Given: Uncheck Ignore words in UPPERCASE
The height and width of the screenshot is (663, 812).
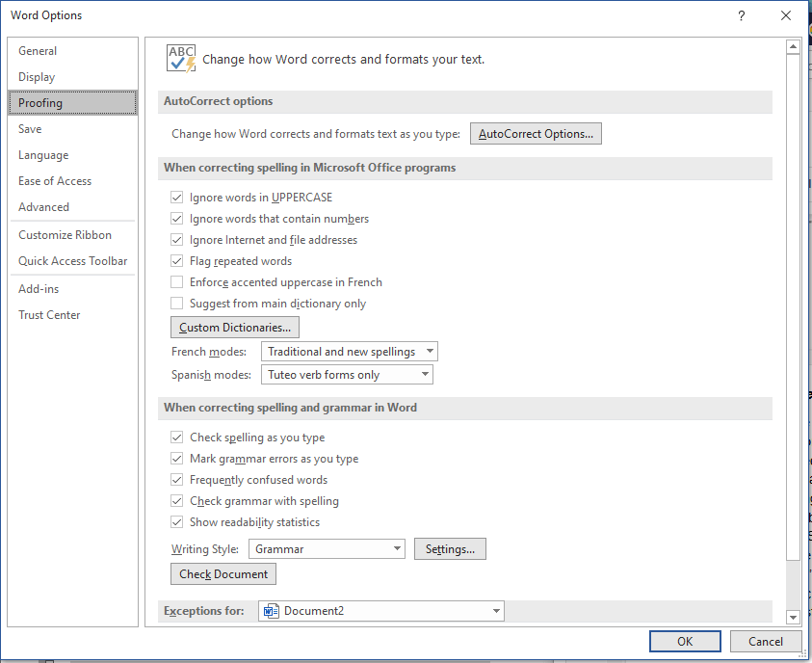Looking at the screenshot, I should [177, 197].
